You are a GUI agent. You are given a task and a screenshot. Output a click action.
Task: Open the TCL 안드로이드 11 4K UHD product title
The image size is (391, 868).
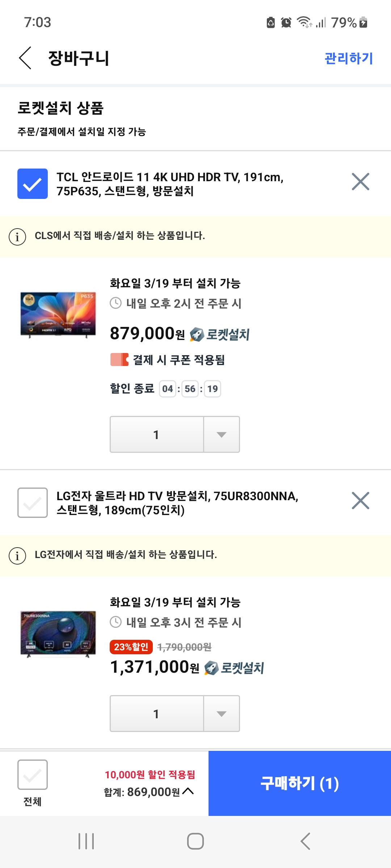click(x=170, y=184)
